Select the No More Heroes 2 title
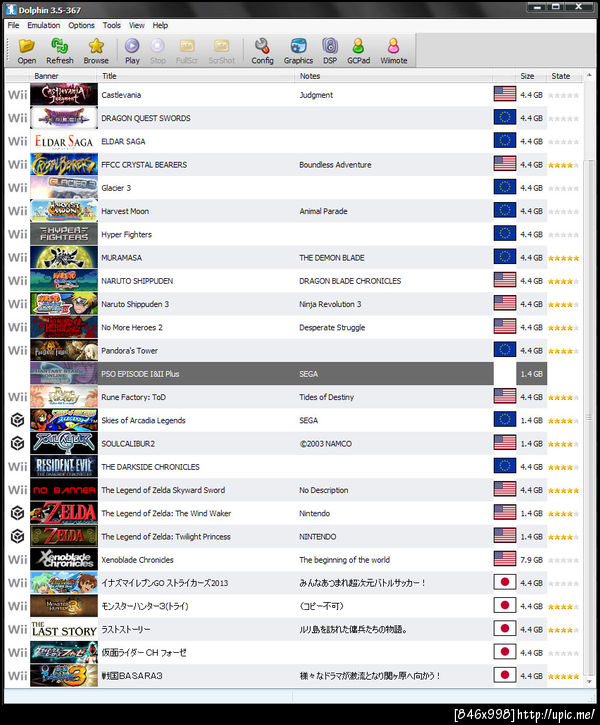The image size is (600, 725). [x=132, y=327]
